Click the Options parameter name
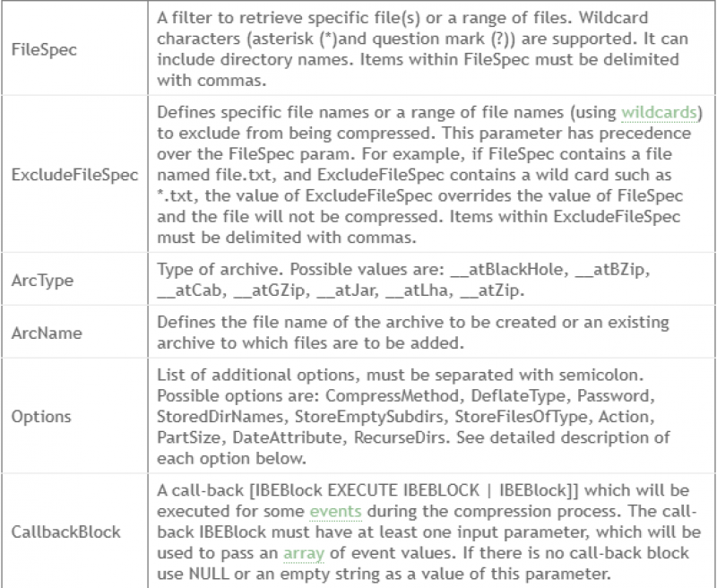The image size is (717, 588). pos(41,417)
